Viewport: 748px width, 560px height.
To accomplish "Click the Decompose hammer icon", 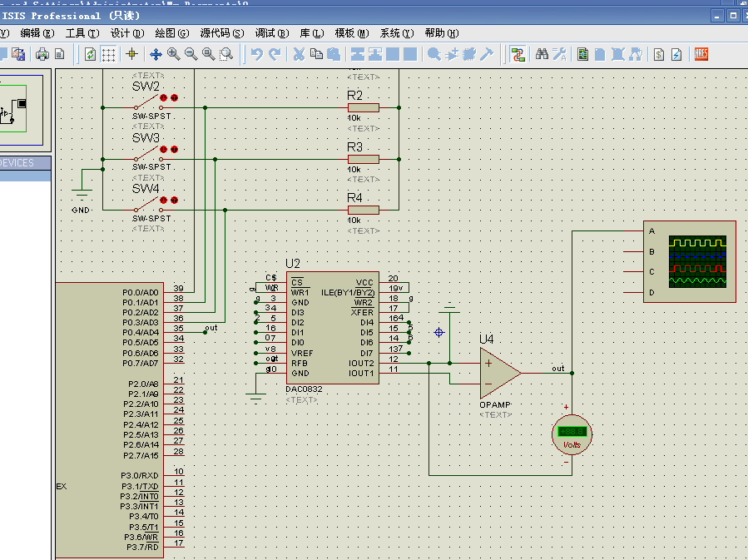I will click(x=487, y=54).
